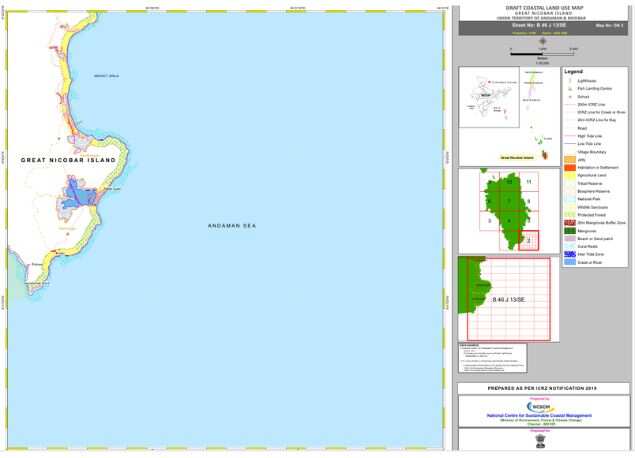
Task: Click the GREAT NICOBAR ISLAND map label
Action: click(68, 160)
